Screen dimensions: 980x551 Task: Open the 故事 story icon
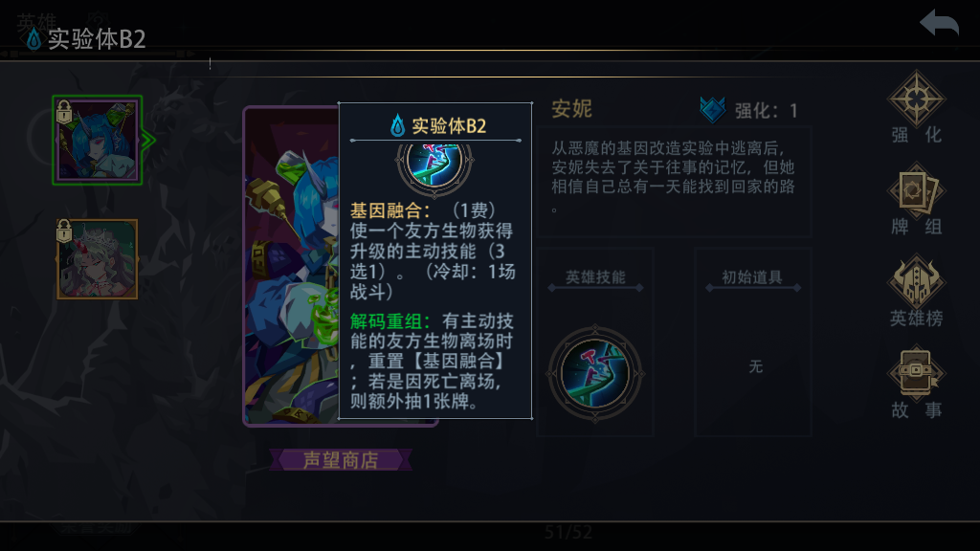[916, 374]
